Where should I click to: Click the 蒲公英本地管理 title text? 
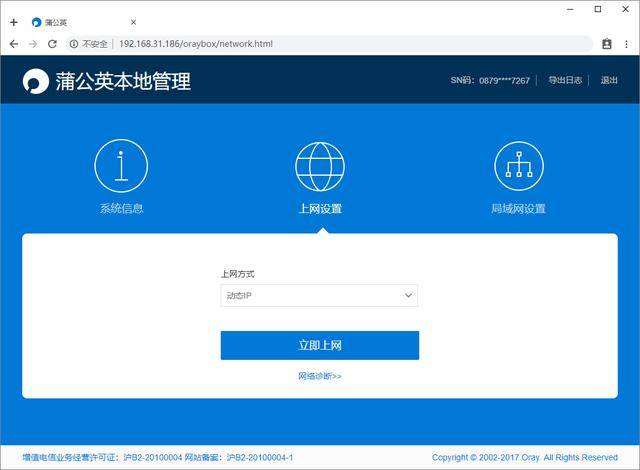123,81
